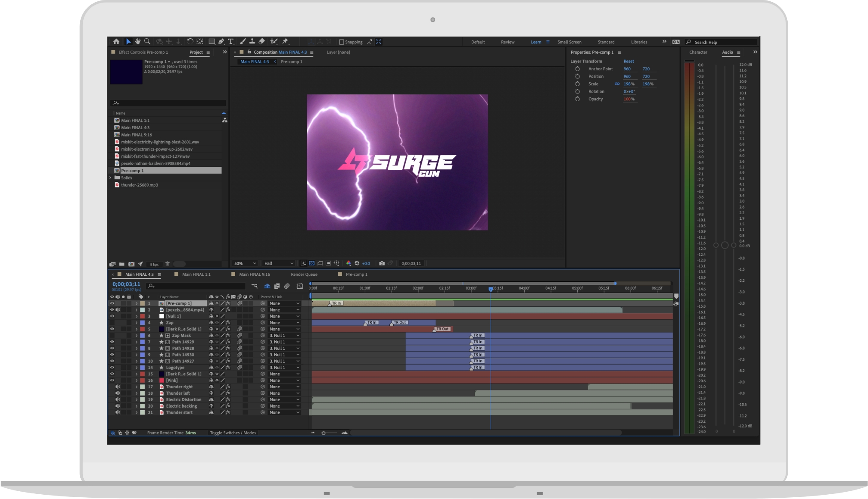Select the Pen tool
This screenshot has width=868, height=499.
[221, 42]
